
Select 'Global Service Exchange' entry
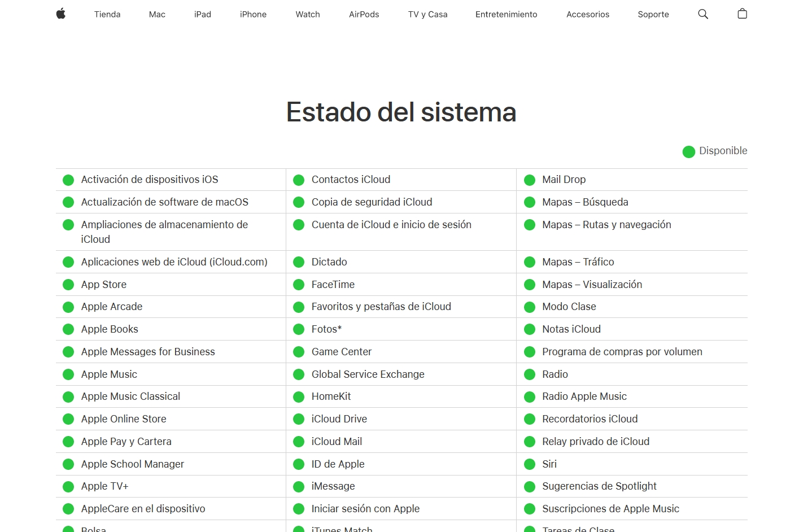[x=368, y=374]
